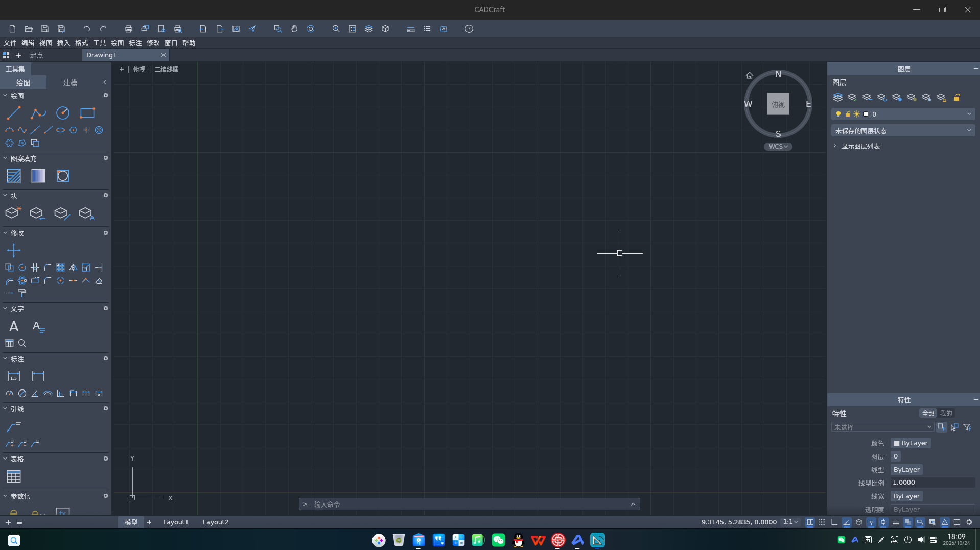Image resolution: width=980 pixels, height=550 pixels.
Task: Click the 我的 properties filter button
Action: click(946, 413)
